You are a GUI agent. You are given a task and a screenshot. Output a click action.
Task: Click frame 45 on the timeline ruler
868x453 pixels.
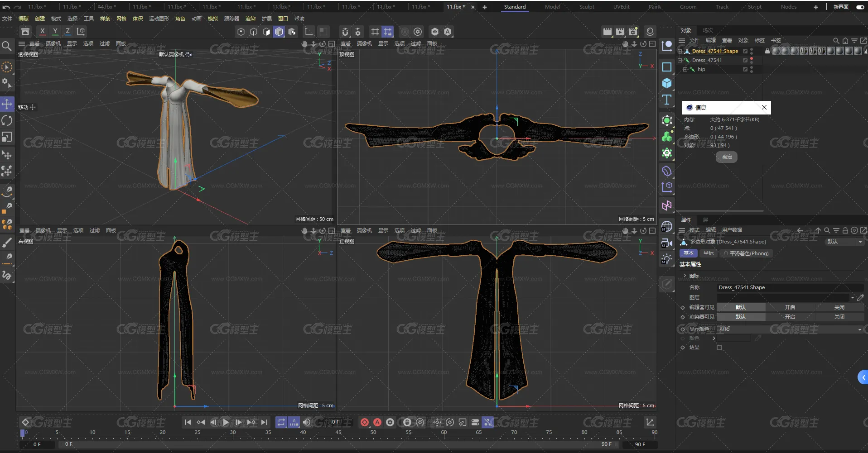click(338, 433)
